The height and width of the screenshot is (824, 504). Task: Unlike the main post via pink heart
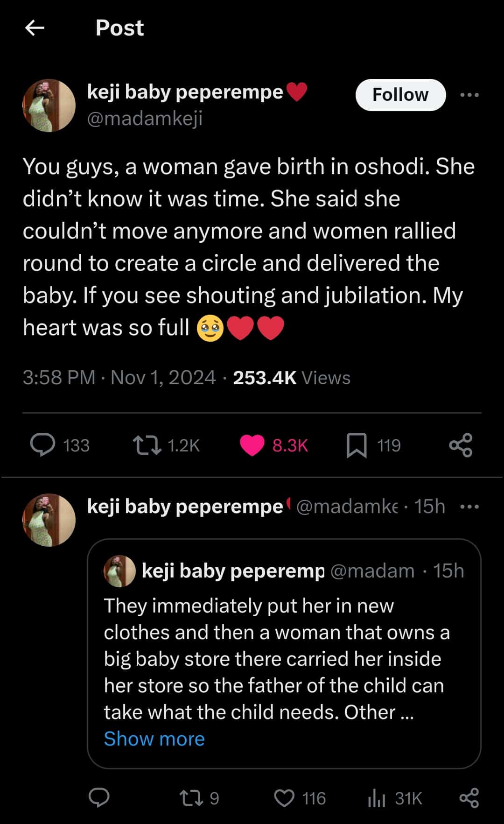tap(252, 445)
